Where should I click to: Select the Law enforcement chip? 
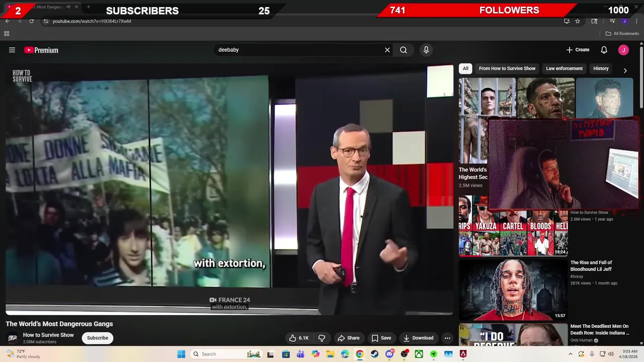pos(564,68)
